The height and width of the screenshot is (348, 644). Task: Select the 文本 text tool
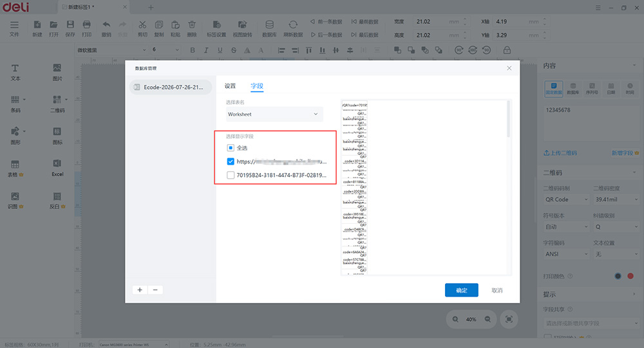[x=15, y=72]
